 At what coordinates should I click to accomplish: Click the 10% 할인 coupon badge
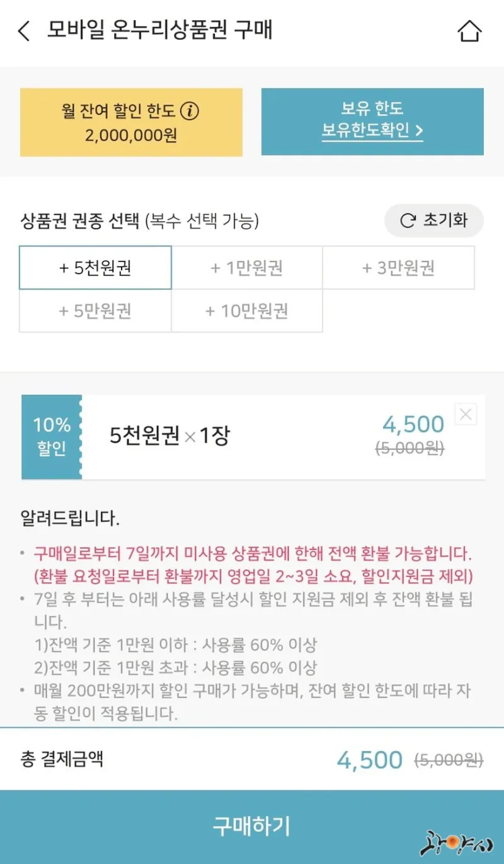[x=52, y=437]
